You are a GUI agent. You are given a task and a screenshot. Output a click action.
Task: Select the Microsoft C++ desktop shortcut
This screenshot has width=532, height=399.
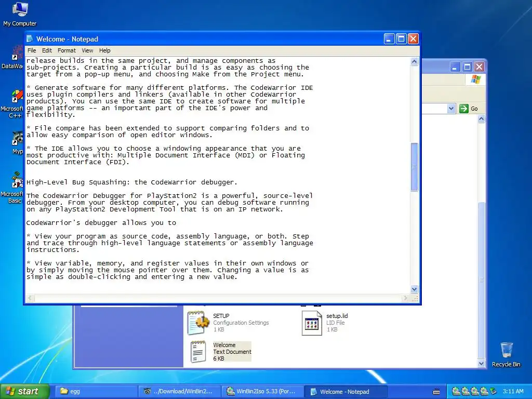(14, 104)
